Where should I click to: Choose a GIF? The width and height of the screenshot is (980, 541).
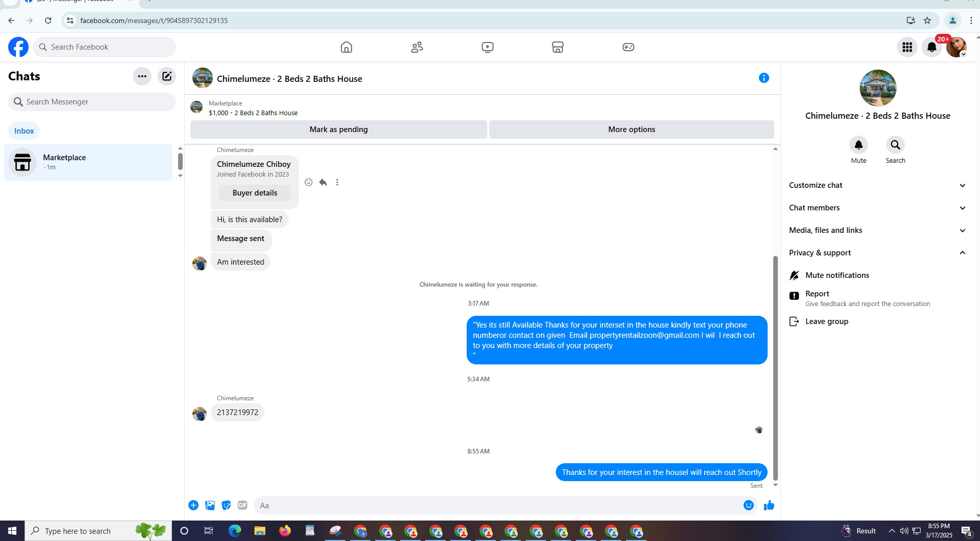tap(243, 505)
